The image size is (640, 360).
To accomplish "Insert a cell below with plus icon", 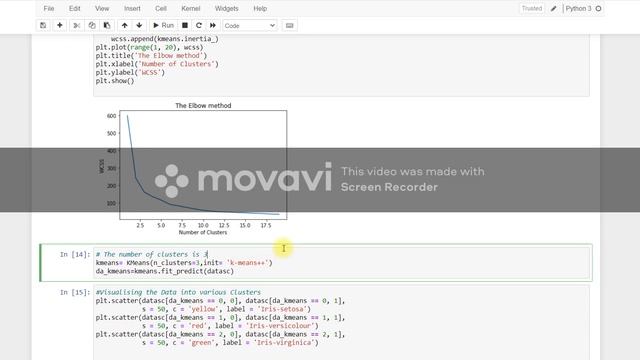I will click(60, 25).
